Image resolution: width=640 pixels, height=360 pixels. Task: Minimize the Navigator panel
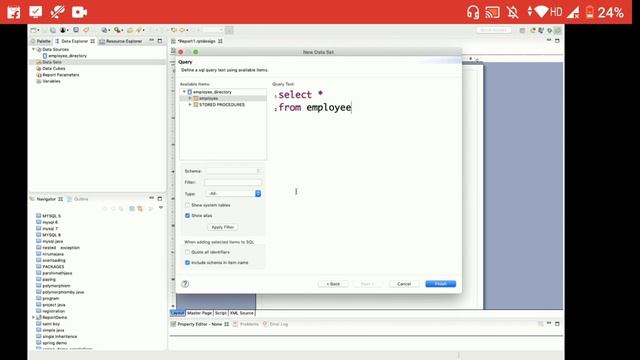151,198
